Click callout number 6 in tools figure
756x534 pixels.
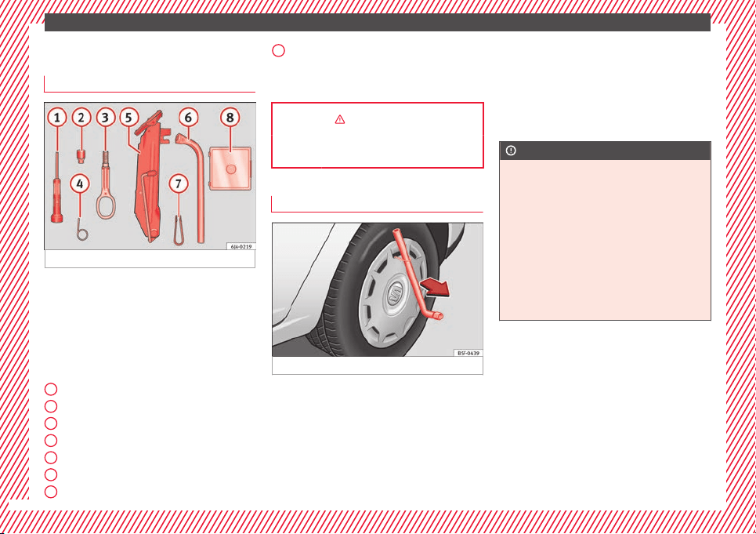coord(188,117)
